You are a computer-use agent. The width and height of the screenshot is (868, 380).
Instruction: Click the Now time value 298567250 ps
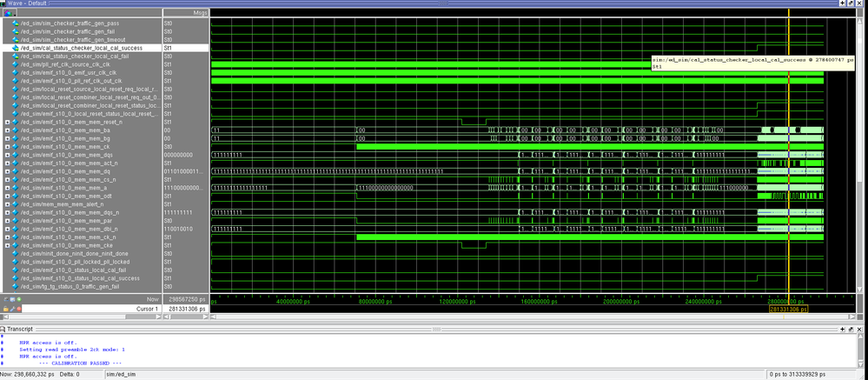(x=186, y=300)
